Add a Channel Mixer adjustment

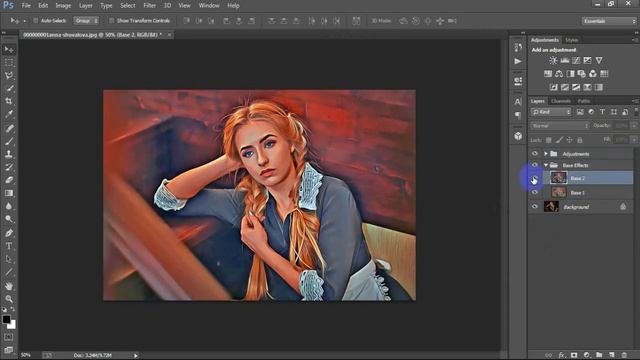pos(593,74)
